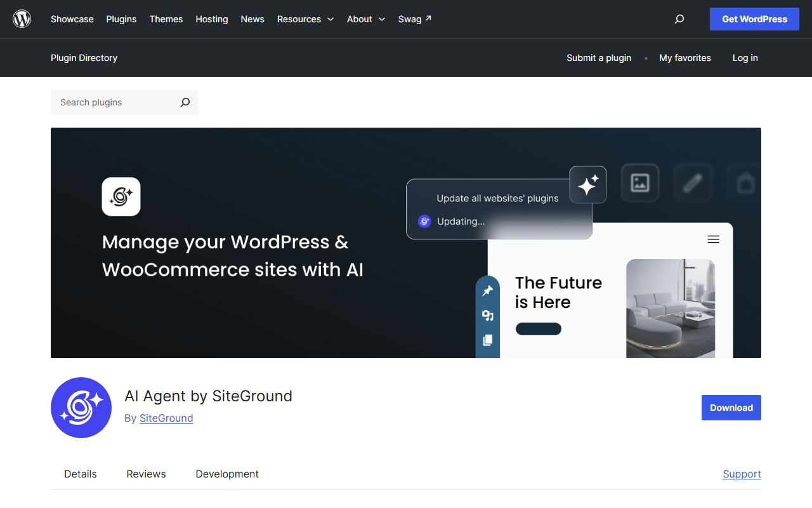
Task: Click the pin icon in banner sidebar
Action: 488,291
